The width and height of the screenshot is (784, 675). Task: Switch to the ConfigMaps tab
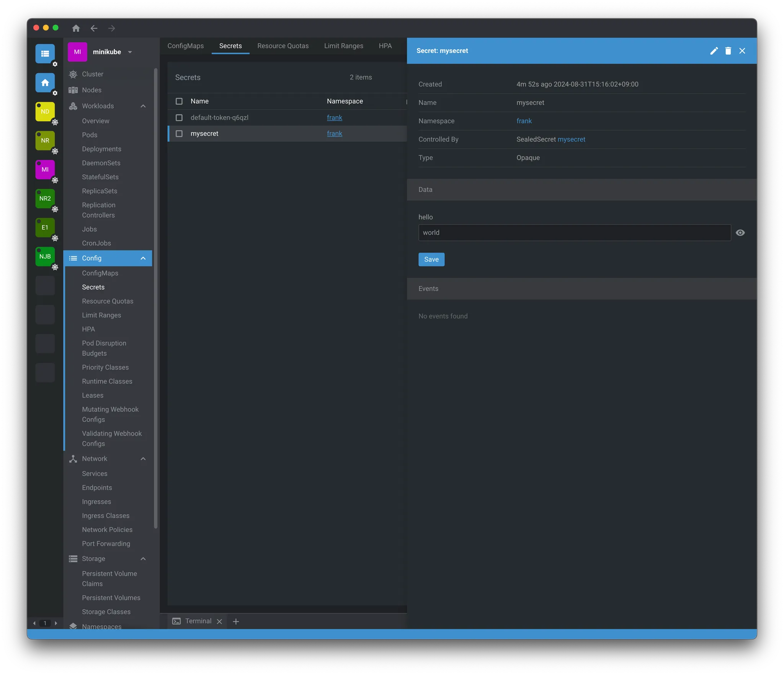tap(185, 46)
